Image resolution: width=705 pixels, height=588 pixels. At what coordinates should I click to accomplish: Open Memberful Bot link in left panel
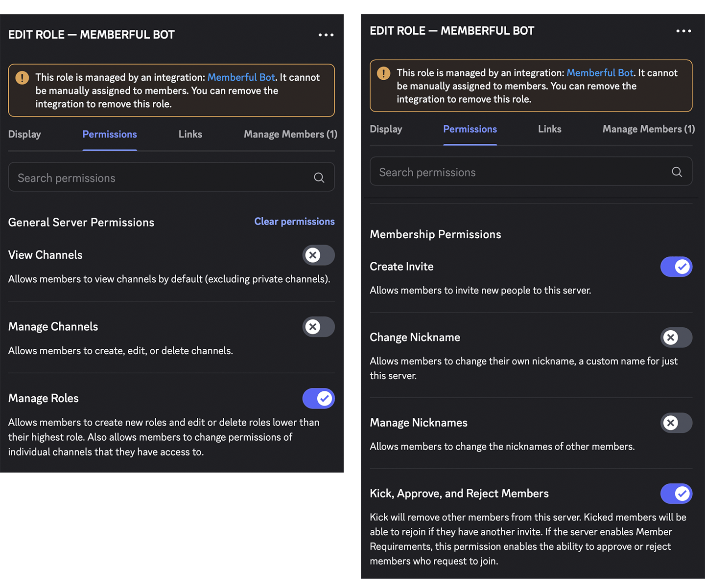(241, 77)
